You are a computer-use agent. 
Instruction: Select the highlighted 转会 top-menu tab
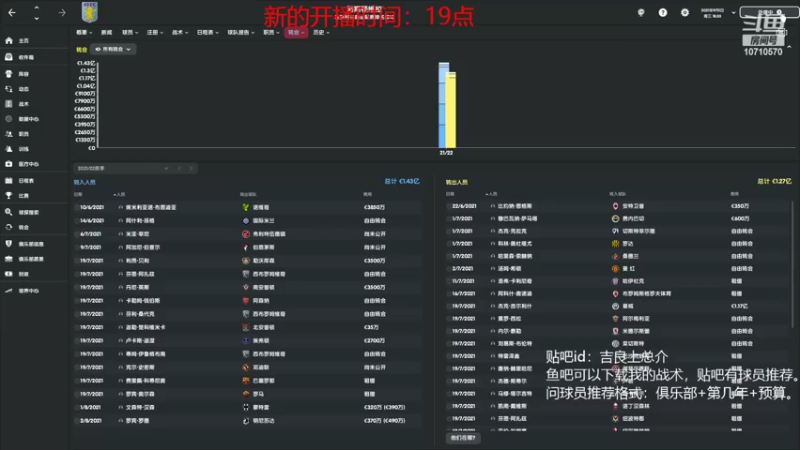click(296, 33)
